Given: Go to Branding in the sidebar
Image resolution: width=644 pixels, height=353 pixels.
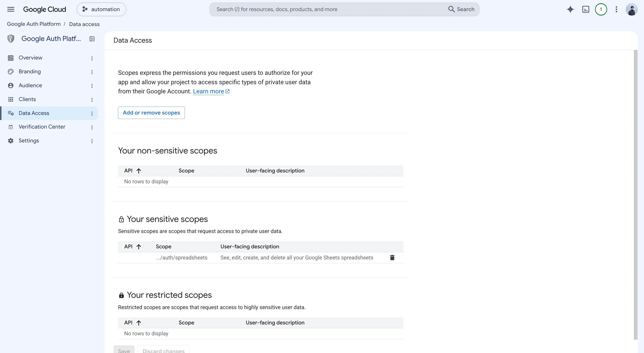Looking at the screenshot, I should click(x=30, y=72).
